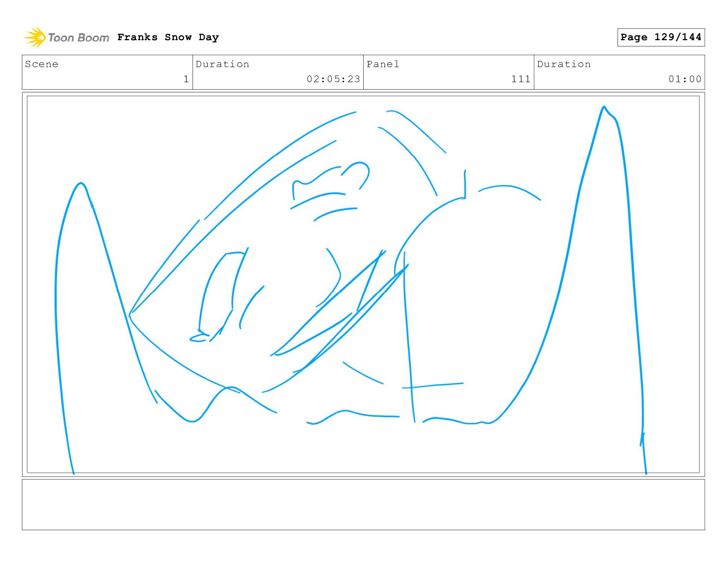Click the panel Duration label on right
This screenshot has width=728, height=563.
[564, 64]
